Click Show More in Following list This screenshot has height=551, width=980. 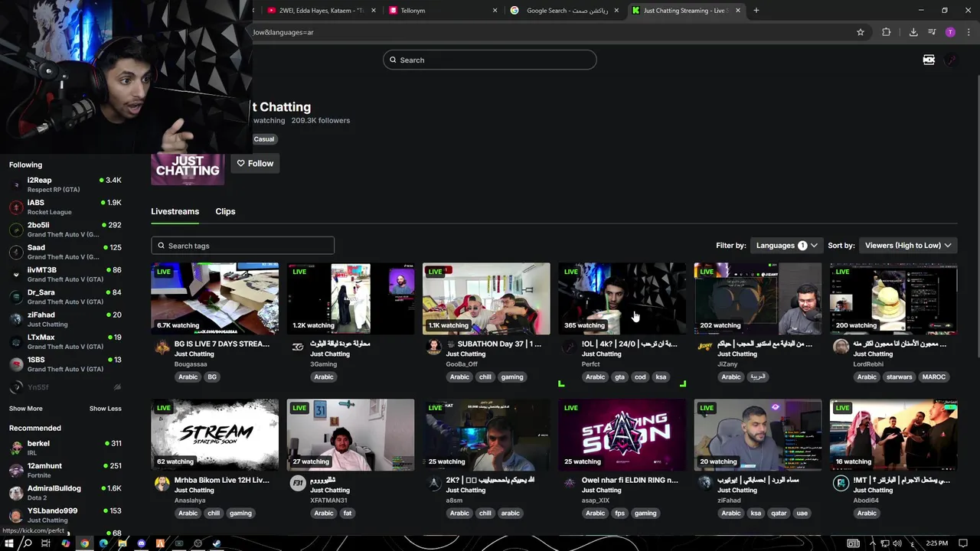tap(25, 409)
